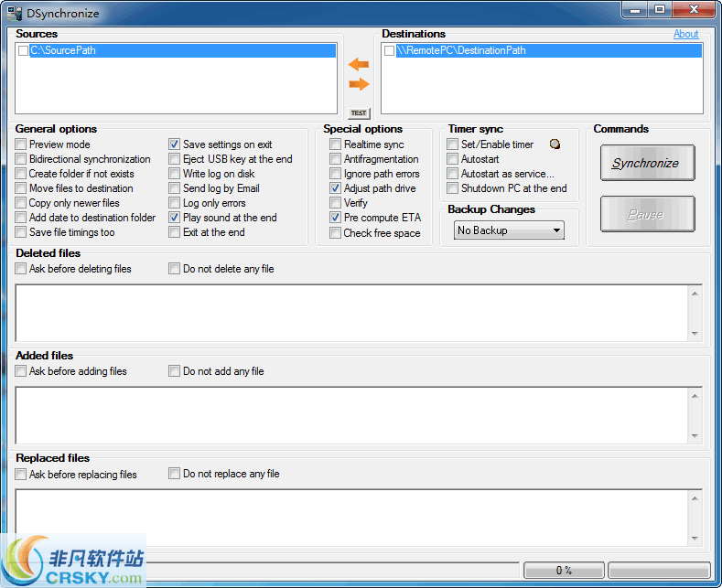Viewport: 722px width, 588px height.
Task: Enable Set/Enable timer checkbox
Action: point(453,144)
